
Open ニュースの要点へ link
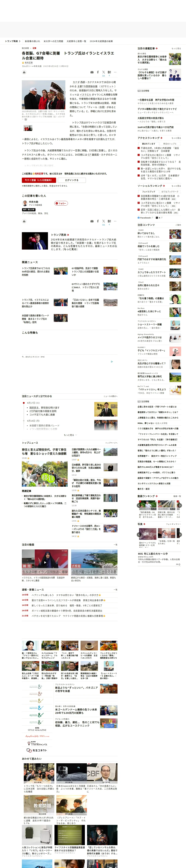coord(110,396)
